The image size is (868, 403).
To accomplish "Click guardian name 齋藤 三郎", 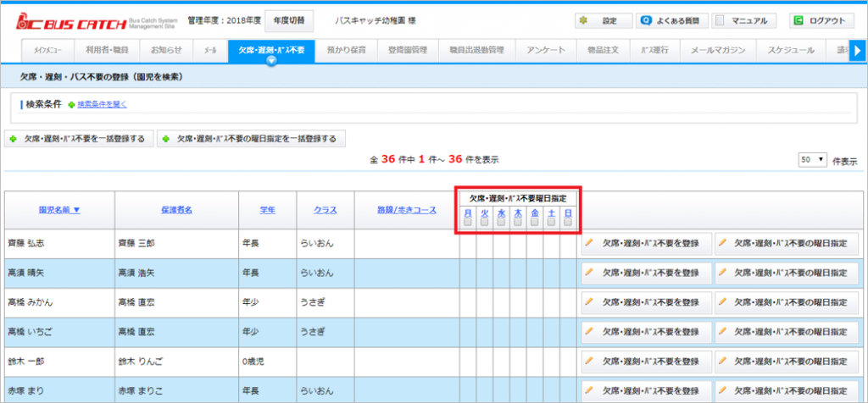I will tap(136, 244).
